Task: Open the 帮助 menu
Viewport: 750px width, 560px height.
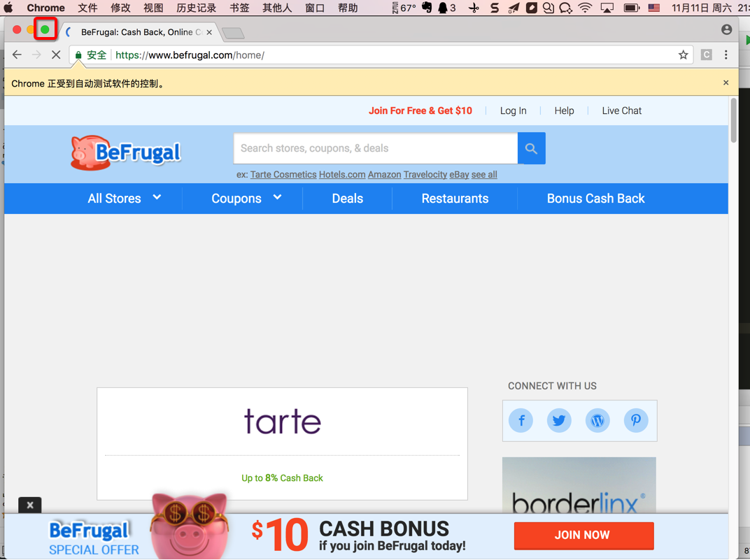Action: 348,8
